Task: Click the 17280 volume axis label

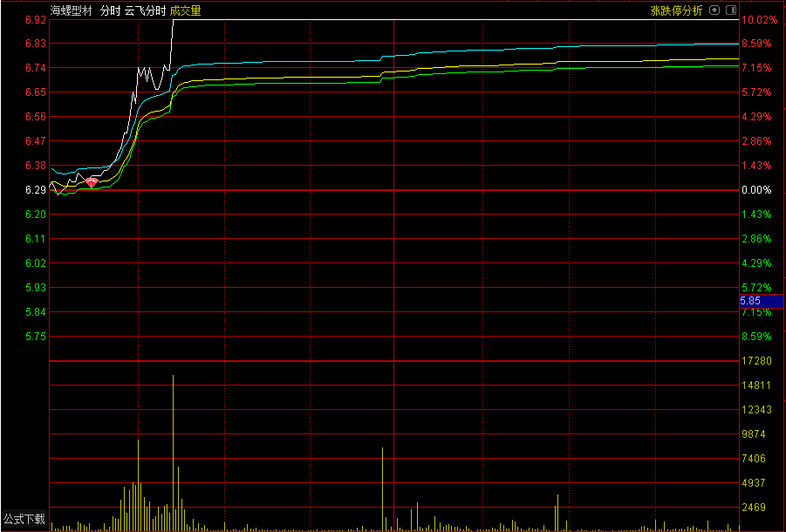Action: 756,361
